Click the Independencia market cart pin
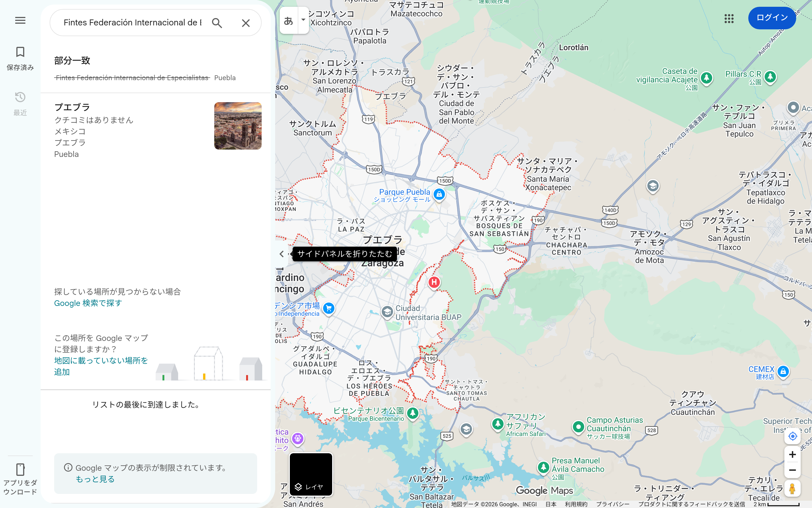Image resolution: width=812 pixels, height=508 pixels. click(328, 308)
